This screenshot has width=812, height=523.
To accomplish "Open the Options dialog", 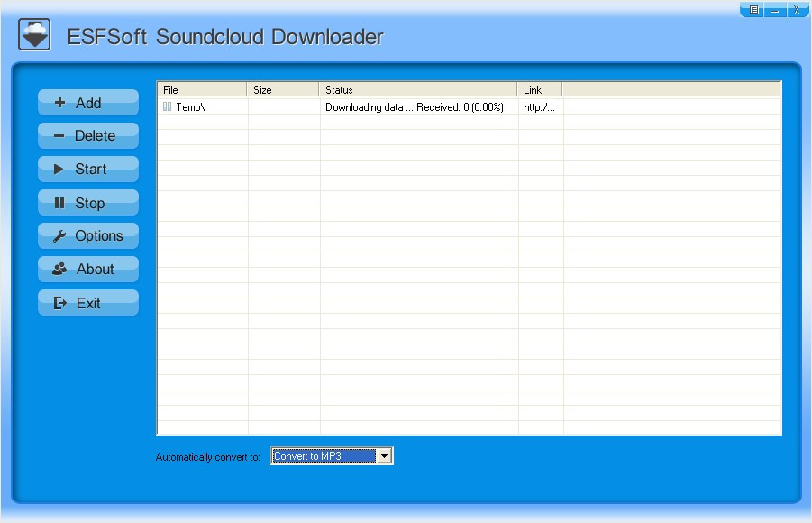I will pyautogui.click(x=88, y=236).
